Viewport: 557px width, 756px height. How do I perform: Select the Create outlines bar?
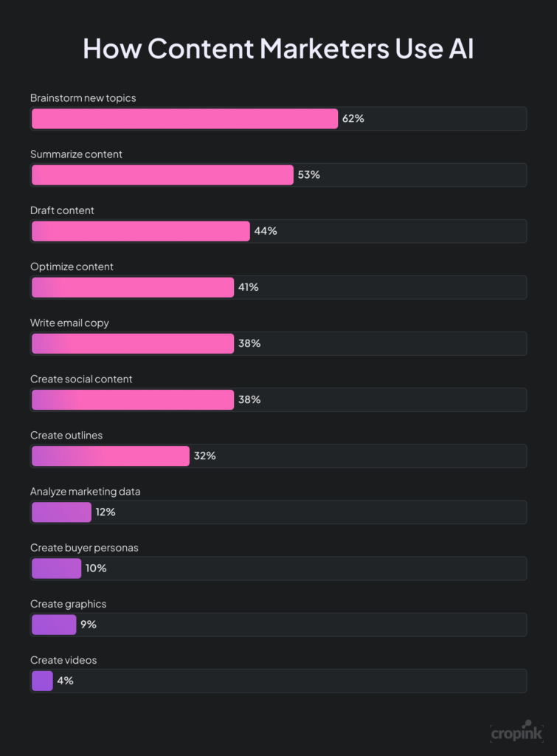pos(111,456)
